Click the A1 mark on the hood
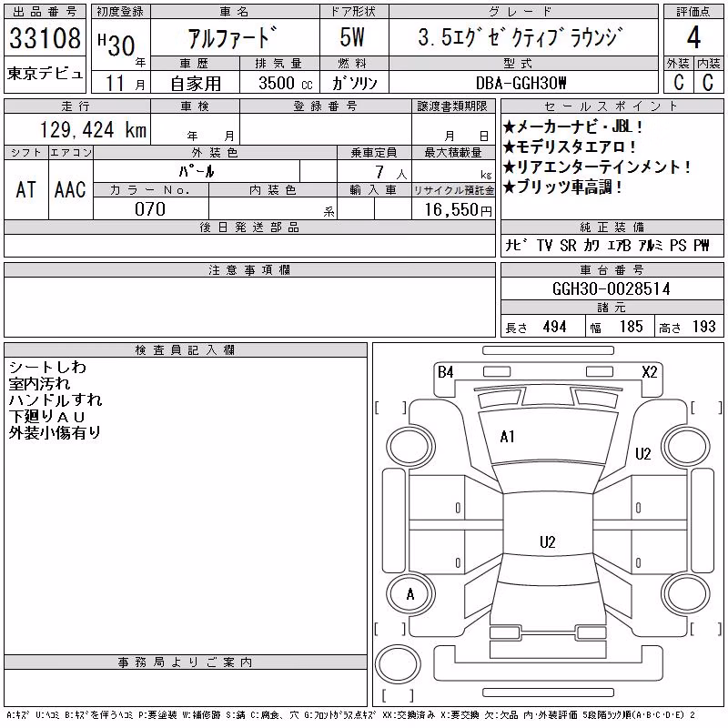This screenshot has width=728, height=728. coord(507,437)
